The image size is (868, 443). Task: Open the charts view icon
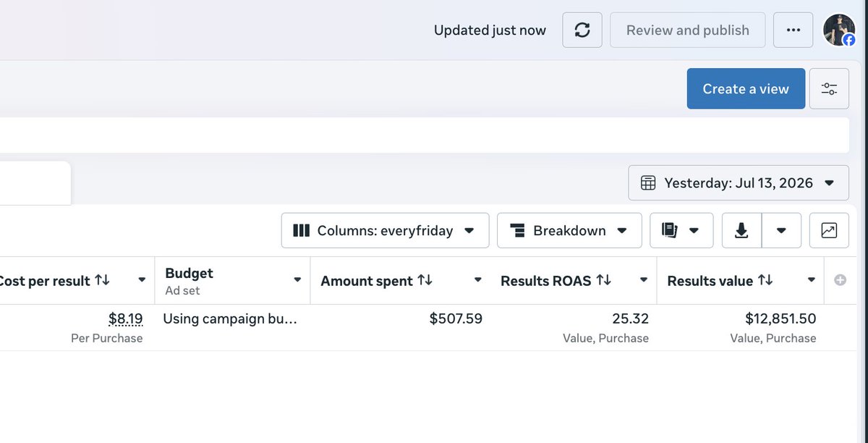[x=829, y=231]
